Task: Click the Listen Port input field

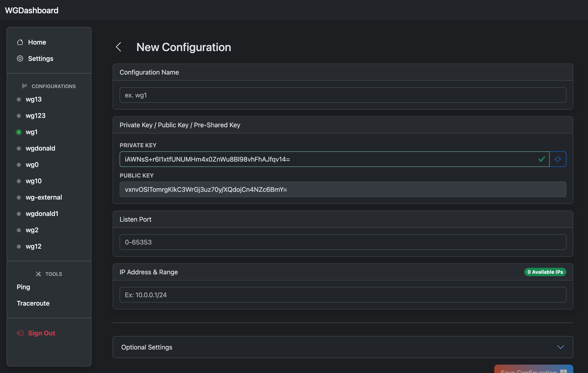Action: (343, 242)
